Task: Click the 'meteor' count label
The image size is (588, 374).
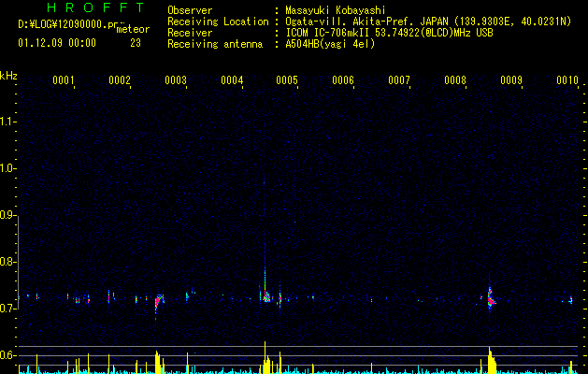Action: pos(133,29)
